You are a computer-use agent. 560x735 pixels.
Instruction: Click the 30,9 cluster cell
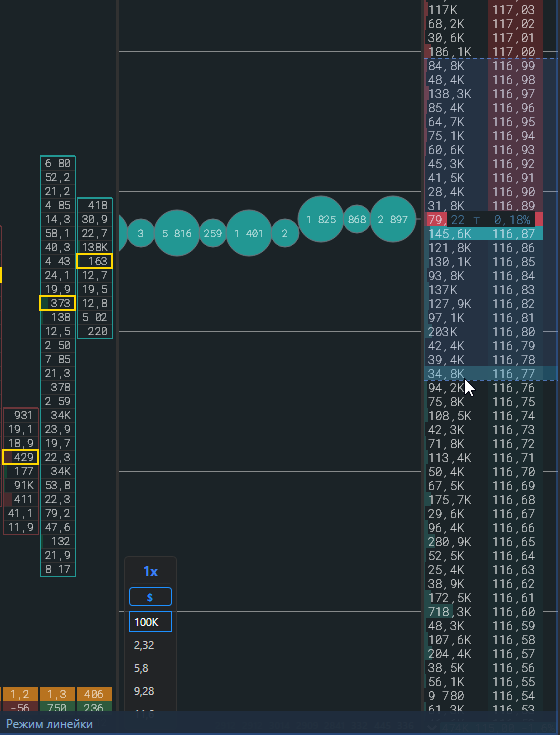95,219
